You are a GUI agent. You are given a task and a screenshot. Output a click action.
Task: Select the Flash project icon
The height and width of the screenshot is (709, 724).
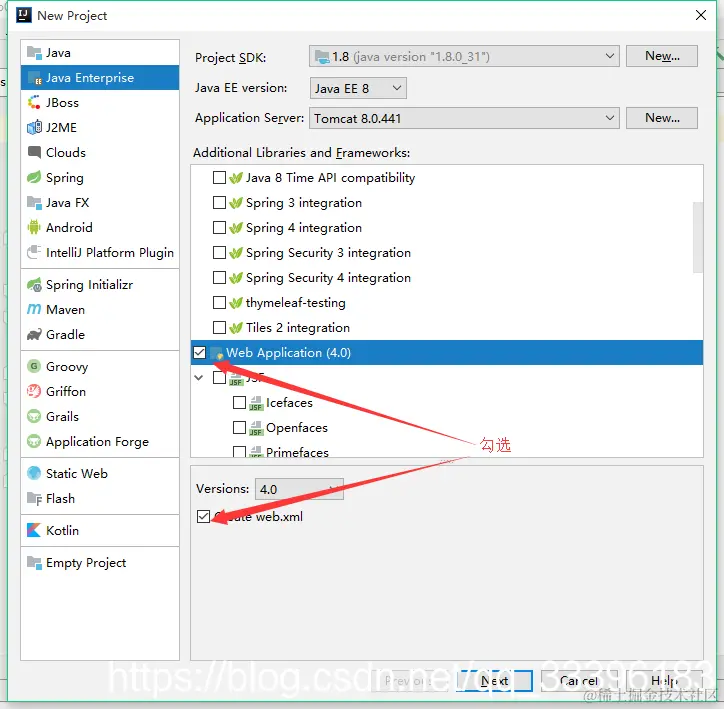[x=34, y=499]
